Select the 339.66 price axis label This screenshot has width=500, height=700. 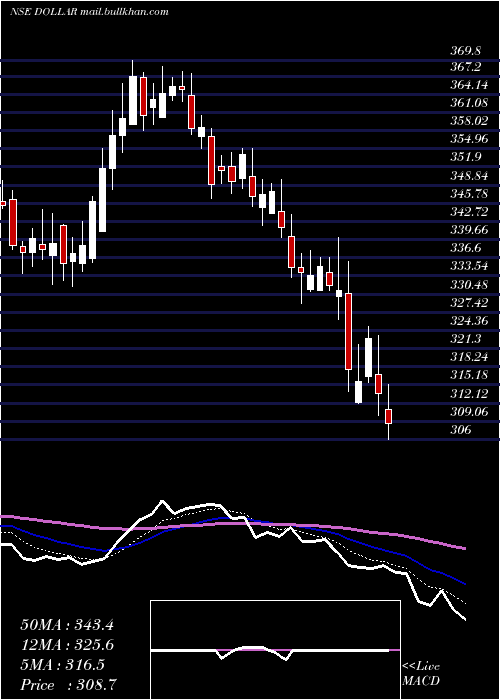pyautogui.click(x=469, y=230)
